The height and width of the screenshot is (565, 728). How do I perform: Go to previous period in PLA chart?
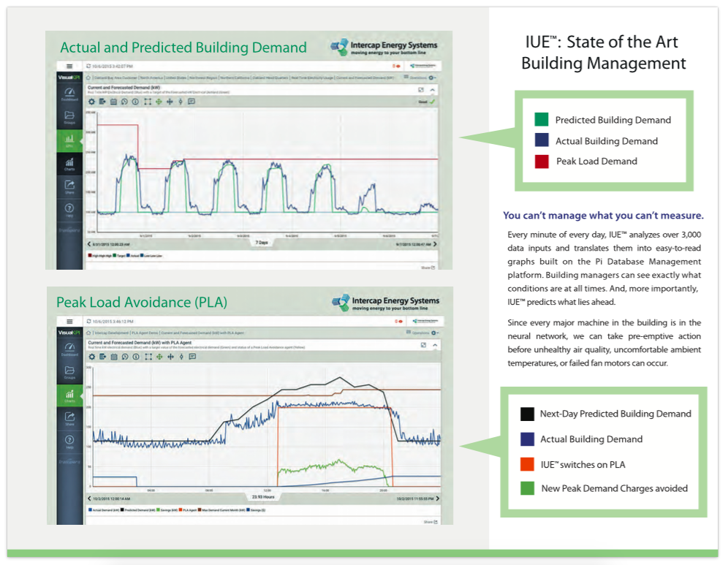(90, 498)
